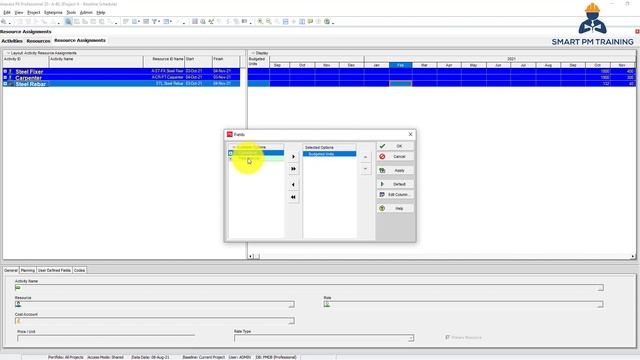Open the Help menu
The height and width of the screenshot is (360, 640).
(100, 13)
